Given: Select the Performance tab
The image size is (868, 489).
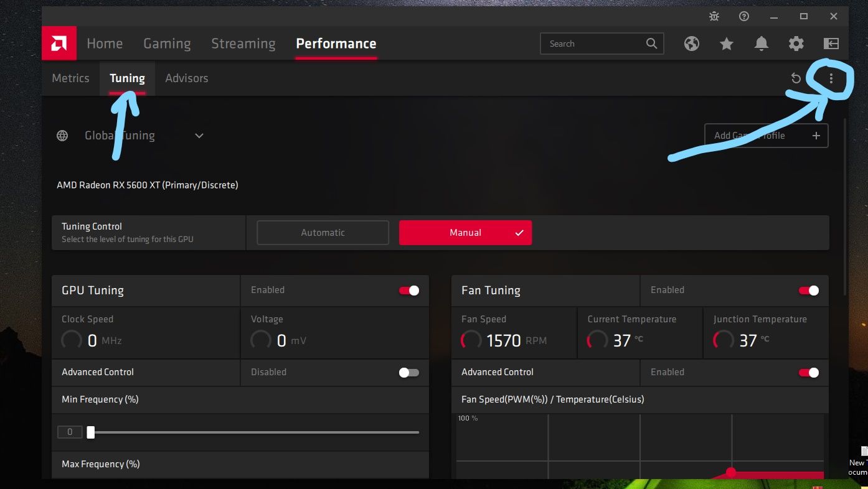Looking at the screenshot, I should 336,44.
